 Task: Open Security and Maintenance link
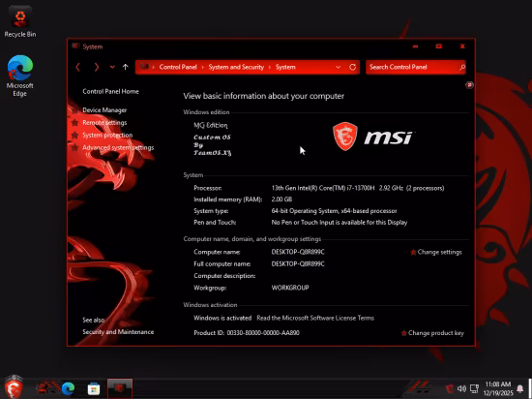(x=118, y=332)
